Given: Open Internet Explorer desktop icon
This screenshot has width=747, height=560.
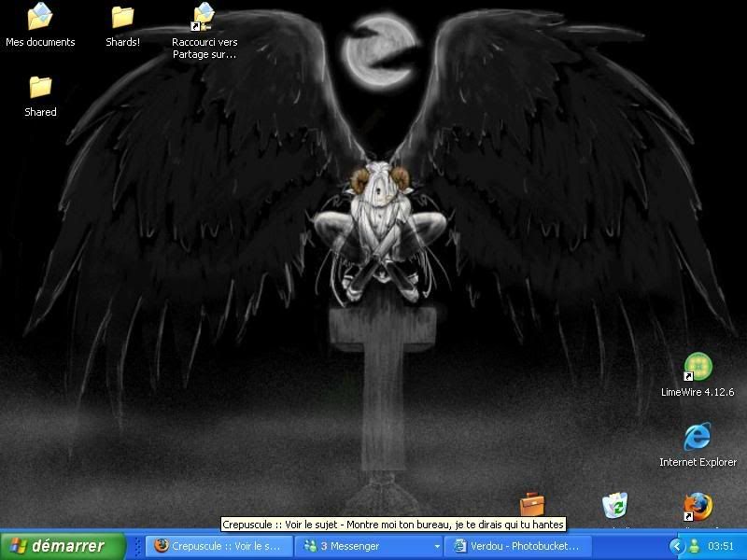Looking at the screenshot, I should (x=698, y=444).
